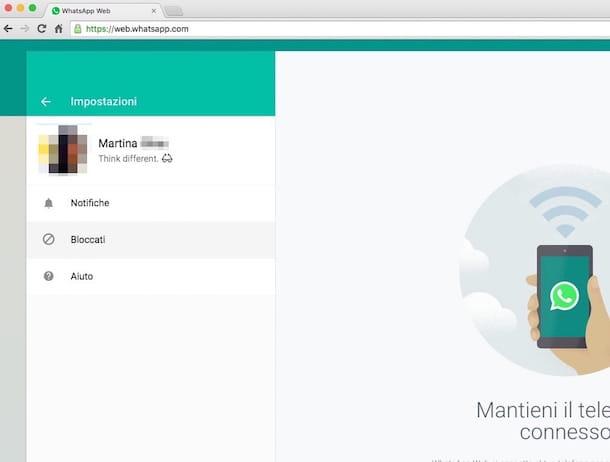
Task: Click the browser forward arrow button
Action: 25,29
